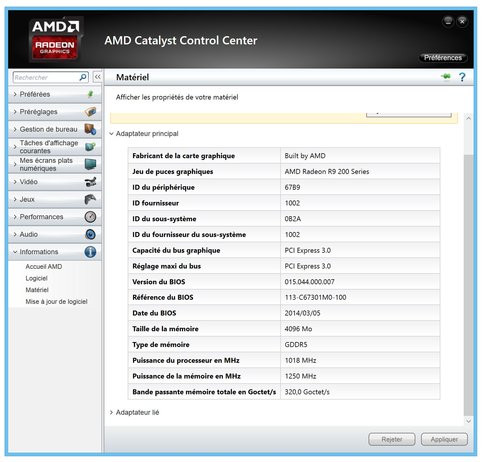Expand the Gestion de bureau section
Viewport: 485px width, 462px height.
tap(55, 129)
